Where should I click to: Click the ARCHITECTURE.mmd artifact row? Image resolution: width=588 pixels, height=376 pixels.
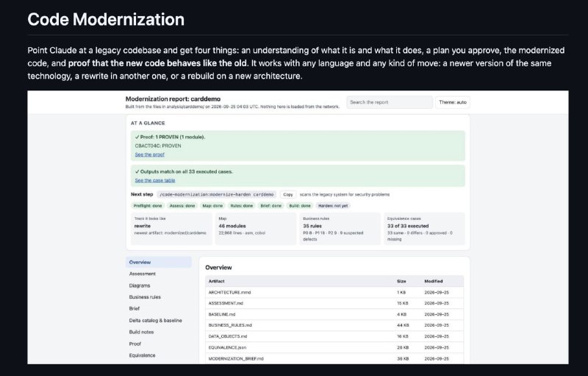(x=334, y=292)
